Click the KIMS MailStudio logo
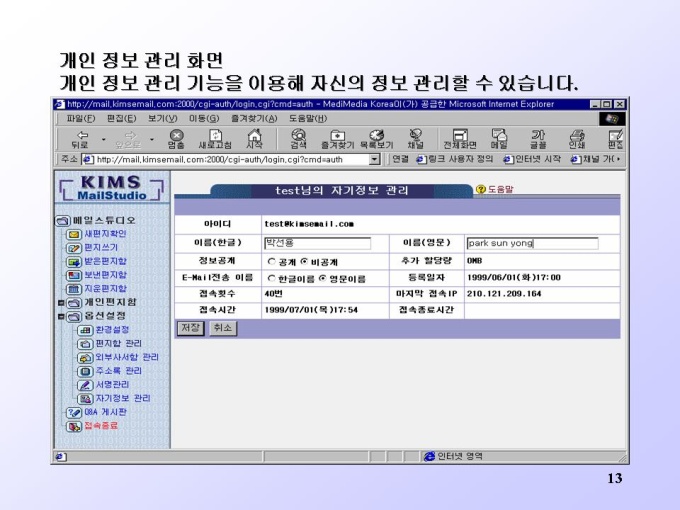This screenshot has height=510, width=680. [x=111, y=188]
